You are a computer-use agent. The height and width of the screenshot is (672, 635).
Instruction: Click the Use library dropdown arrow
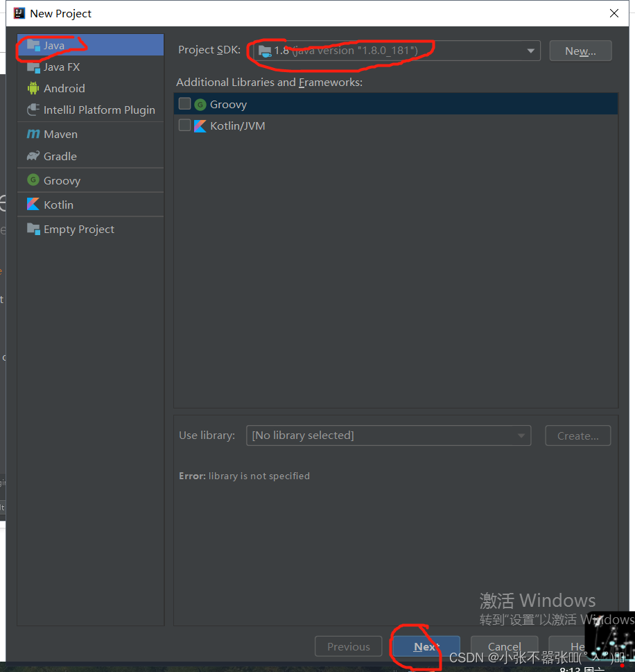pyautogui.click(x=521, y=436)
